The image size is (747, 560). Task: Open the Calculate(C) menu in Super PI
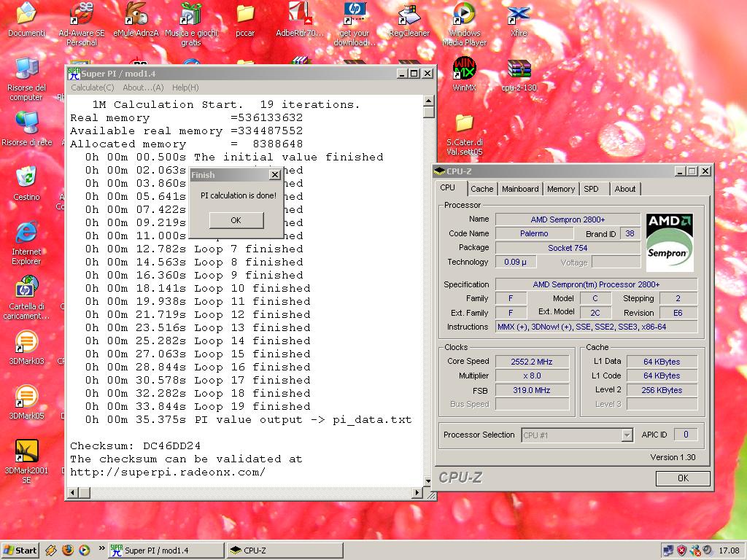(92, 87)
